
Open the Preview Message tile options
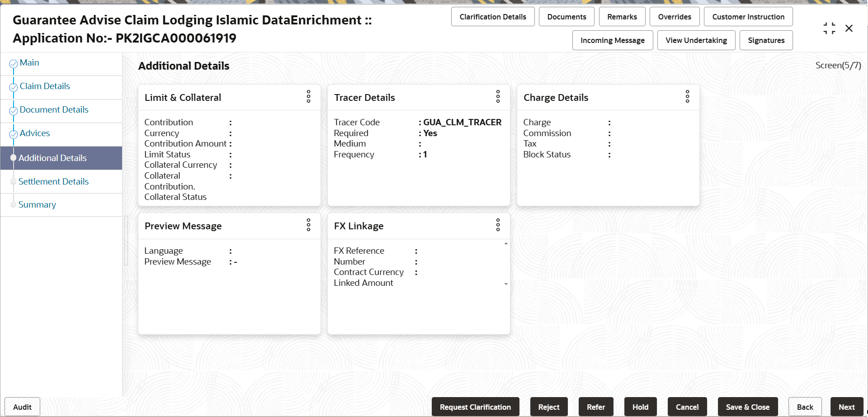(308, 225)
